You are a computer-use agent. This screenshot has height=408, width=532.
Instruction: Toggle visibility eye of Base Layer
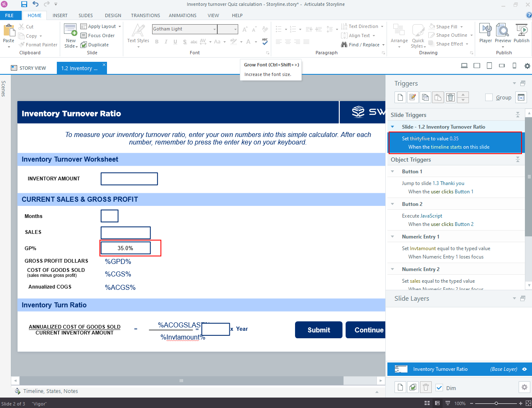tap(524, 369)
